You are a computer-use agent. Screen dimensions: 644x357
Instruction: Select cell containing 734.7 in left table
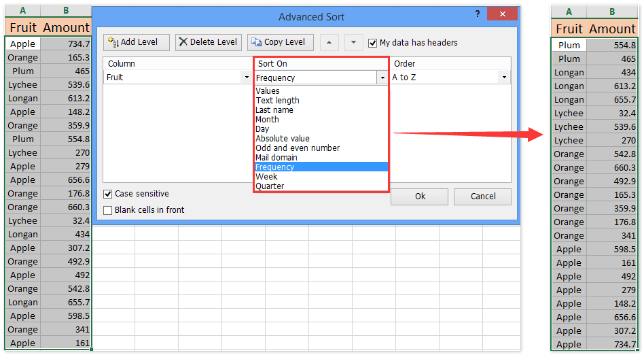point(66,44)
